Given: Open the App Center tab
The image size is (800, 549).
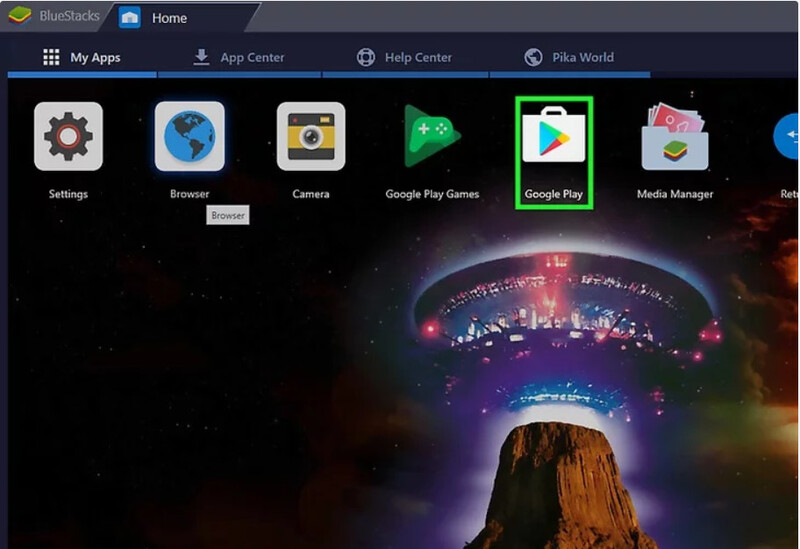Looking at the screenshot, I should click(239, 57).
